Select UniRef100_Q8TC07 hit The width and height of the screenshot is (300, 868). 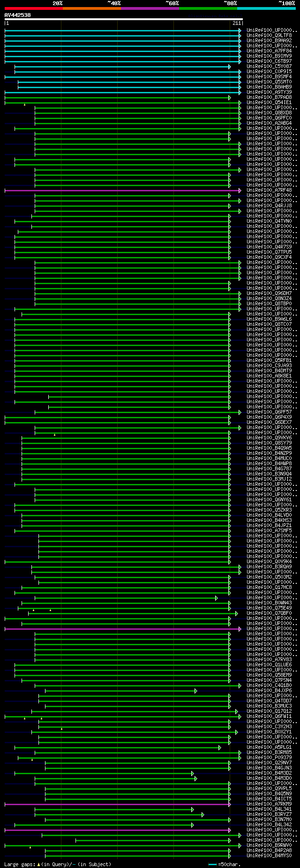[269, 325]
